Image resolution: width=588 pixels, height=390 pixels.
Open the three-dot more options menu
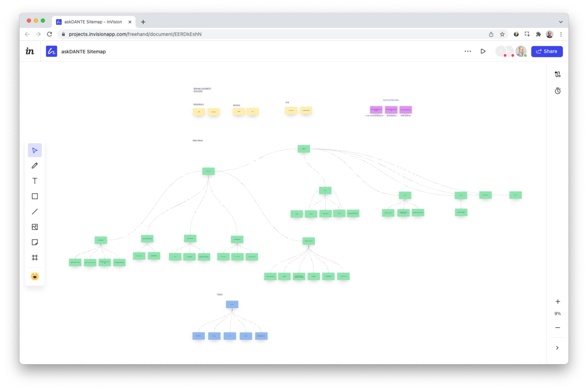point(468,51)
